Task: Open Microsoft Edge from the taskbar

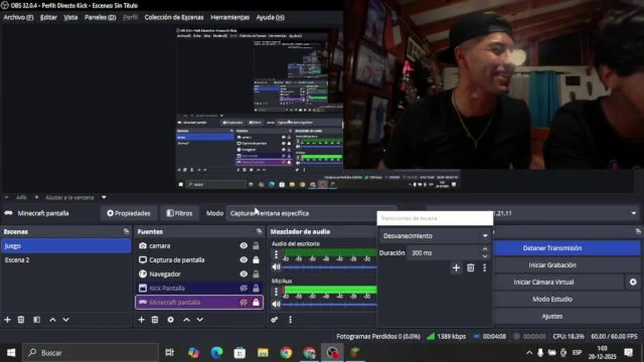Action: click(x=217, y=353)
